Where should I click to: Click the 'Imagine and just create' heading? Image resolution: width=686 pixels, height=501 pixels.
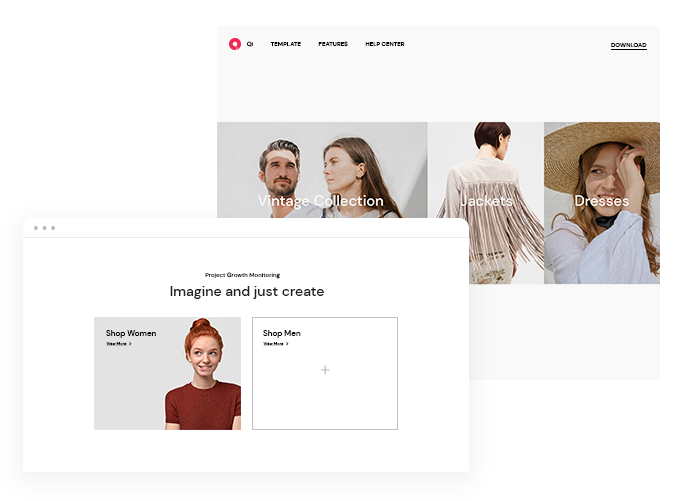[x=246, y=292]
